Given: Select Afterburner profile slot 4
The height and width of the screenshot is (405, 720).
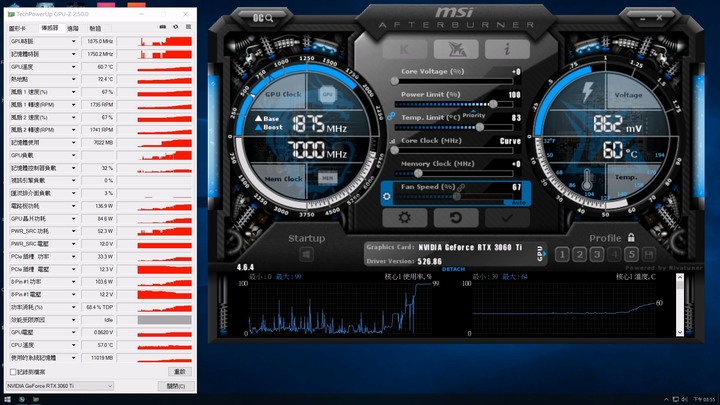Looking at the screenshot, I should tap(614, 254).
